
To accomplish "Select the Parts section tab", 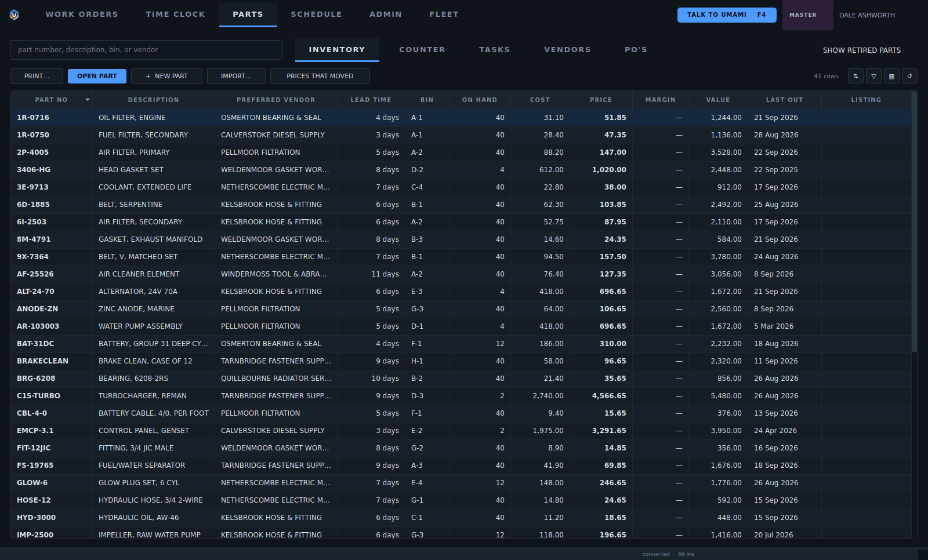I will click(248, 14).
